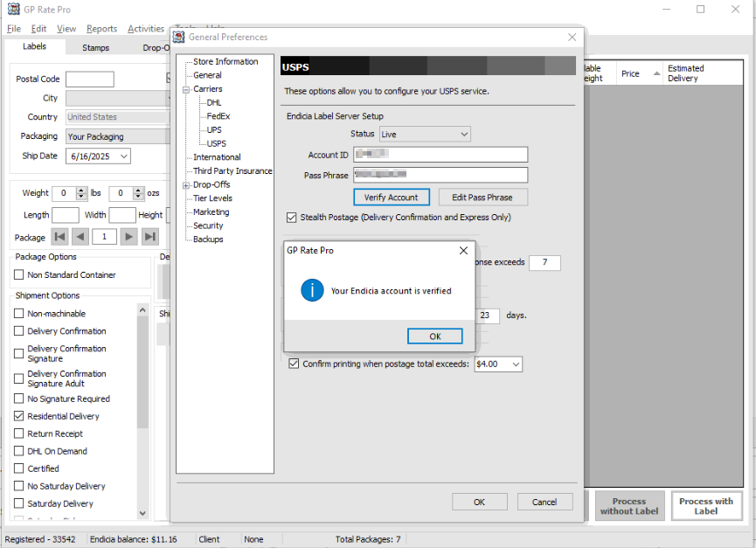Select DHL under Carriers
The width and height of the screenshot is (756, 548).
pos(214,102)
